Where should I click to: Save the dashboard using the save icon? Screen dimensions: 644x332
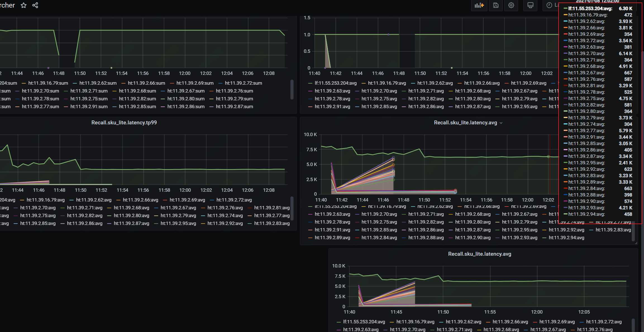pos(495,5)
